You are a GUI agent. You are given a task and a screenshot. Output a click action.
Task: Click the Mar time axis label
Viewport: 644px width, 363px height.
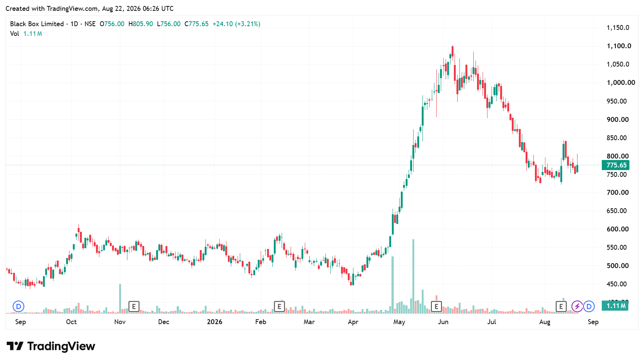[309, 322]
